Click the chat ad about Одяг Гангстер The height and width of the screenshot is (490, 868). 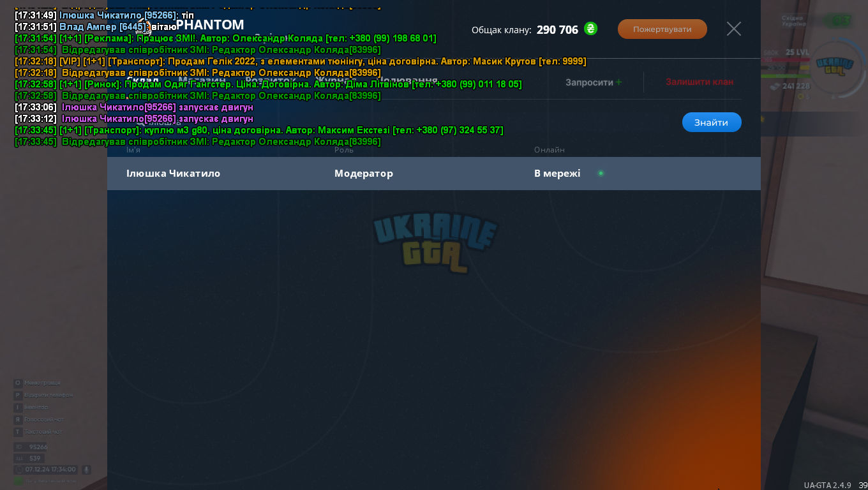point(268,84)
